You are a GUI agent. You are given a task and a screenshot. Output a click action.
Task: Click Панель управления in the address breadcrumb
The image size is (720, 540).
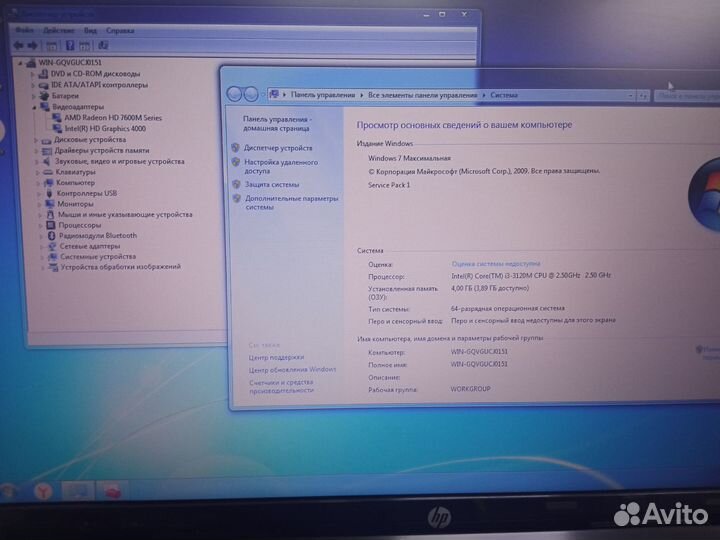(x=322, y=95)
